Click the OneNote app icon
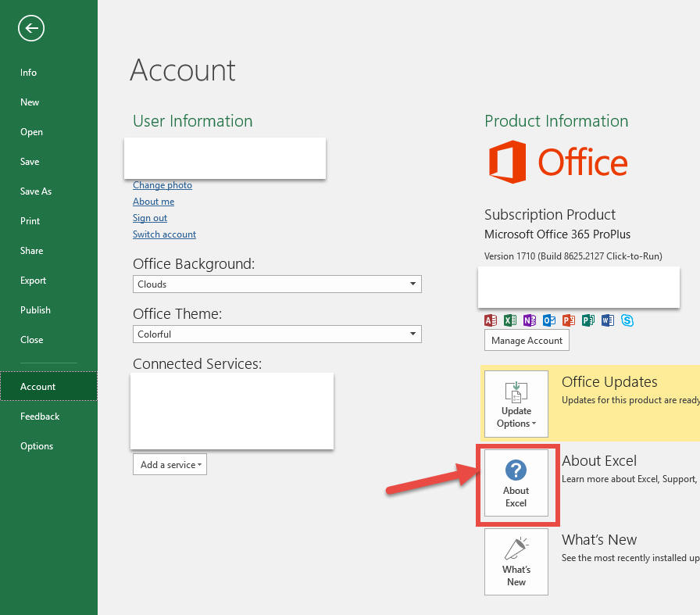 tap(530, 320)
